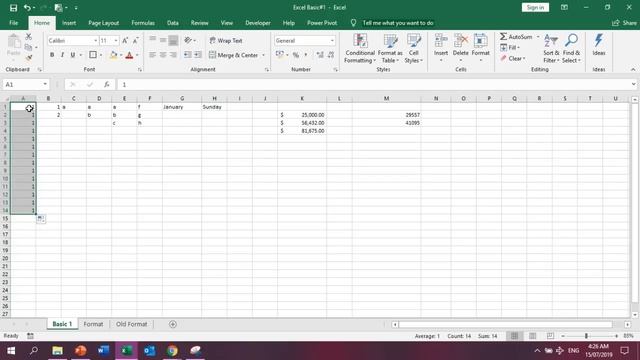Switch to the Page Layout tab
Viewport: 640px width, 360px height.
click(x=104, y=23)
